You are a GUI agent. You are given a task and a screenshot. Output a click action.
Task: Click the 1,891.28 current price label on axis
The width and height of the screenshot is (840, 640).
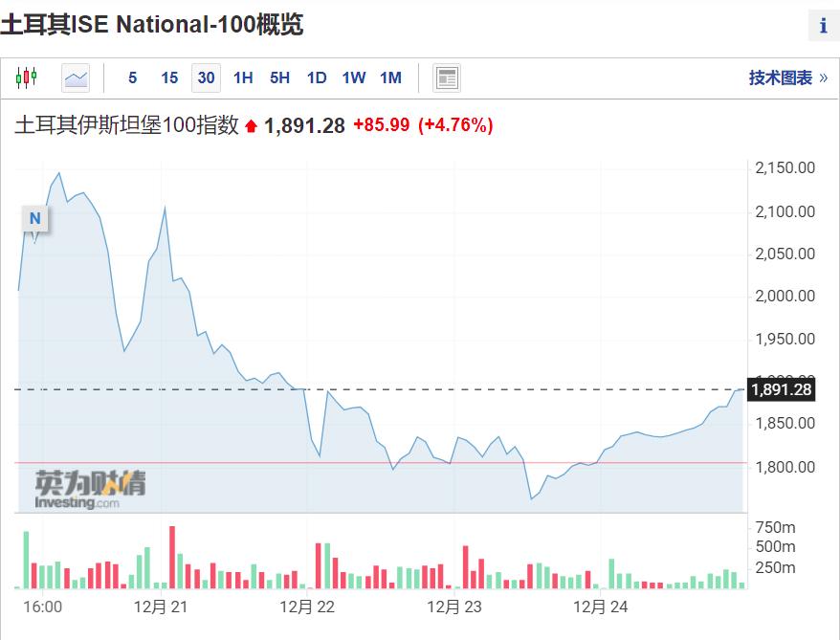[781, 389]
